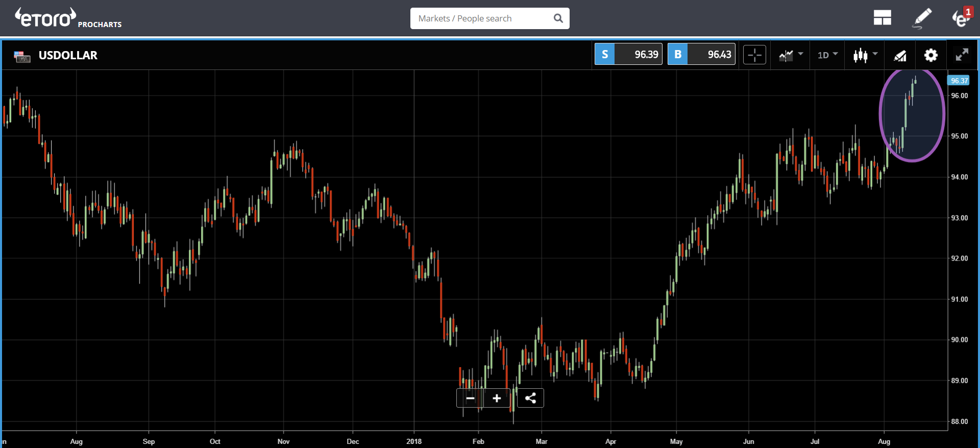Screen dimensions: 980x448
Task: Expand the candlestick chart type dropdown
Action: pos(865,55)
